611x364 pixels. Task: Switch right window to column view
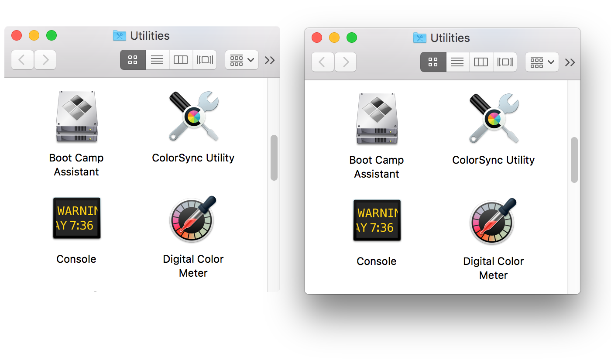click(481, 62)
